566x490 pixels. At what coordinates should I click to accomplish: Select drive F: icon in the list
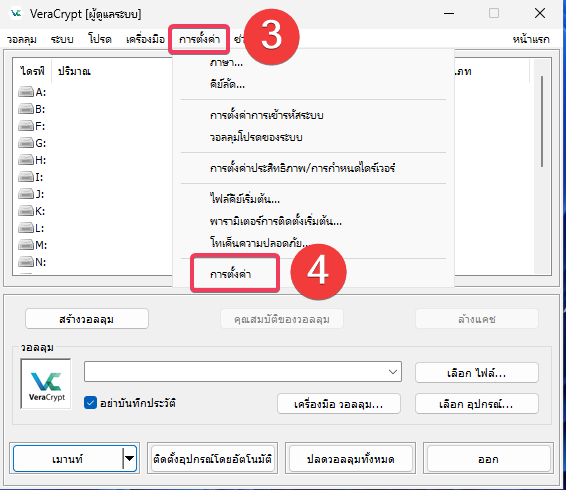click(26, 126)
